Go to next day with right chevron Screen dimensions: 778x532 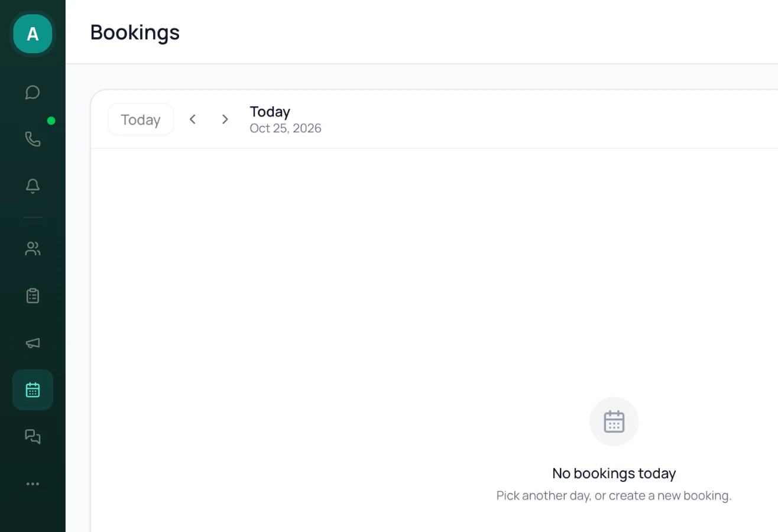coord(225,119)
